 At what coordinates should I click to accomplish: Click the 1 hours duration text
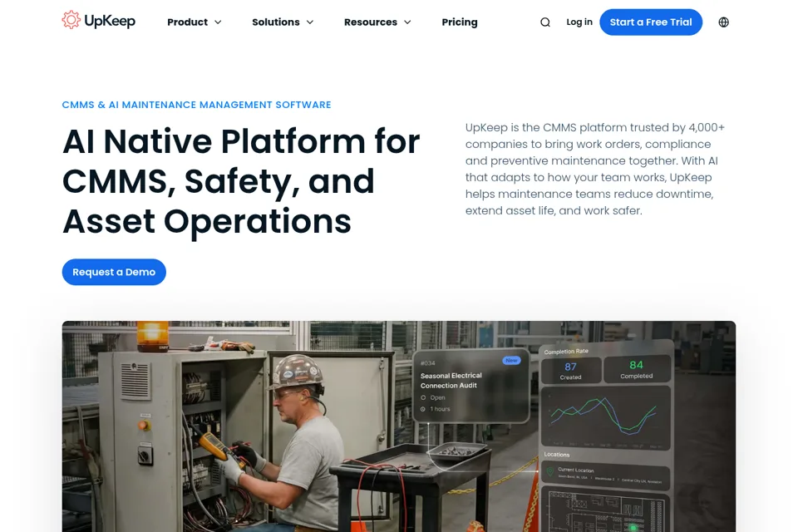point(441,409)
